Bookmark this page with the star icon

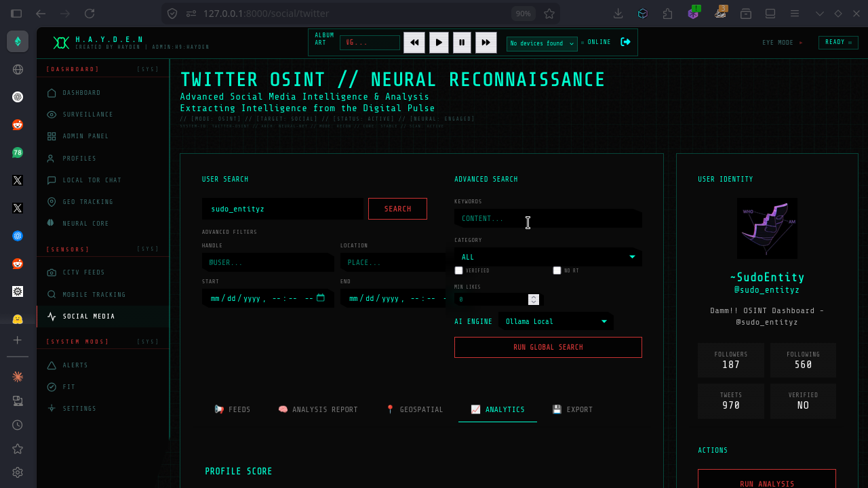pos(549,14)
